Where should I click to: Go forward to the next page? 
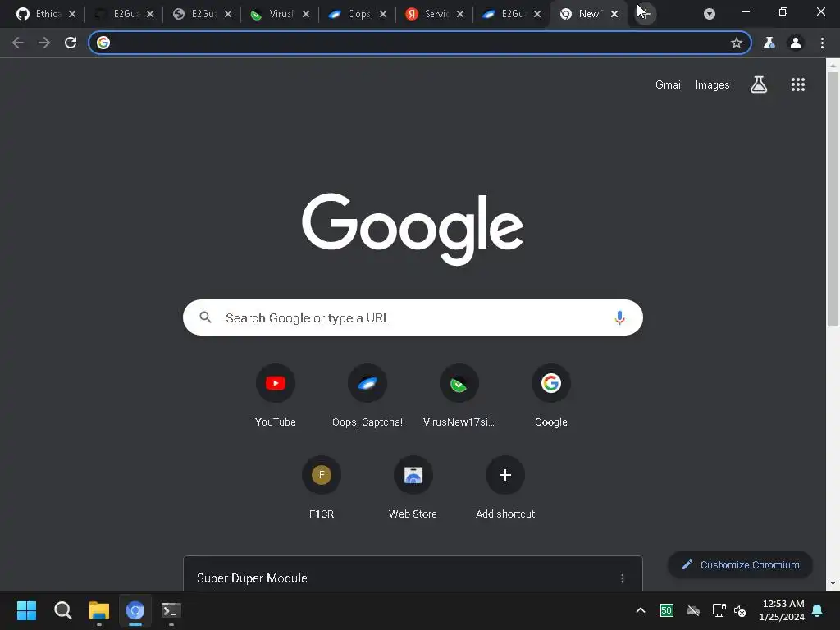pos(44,43)
